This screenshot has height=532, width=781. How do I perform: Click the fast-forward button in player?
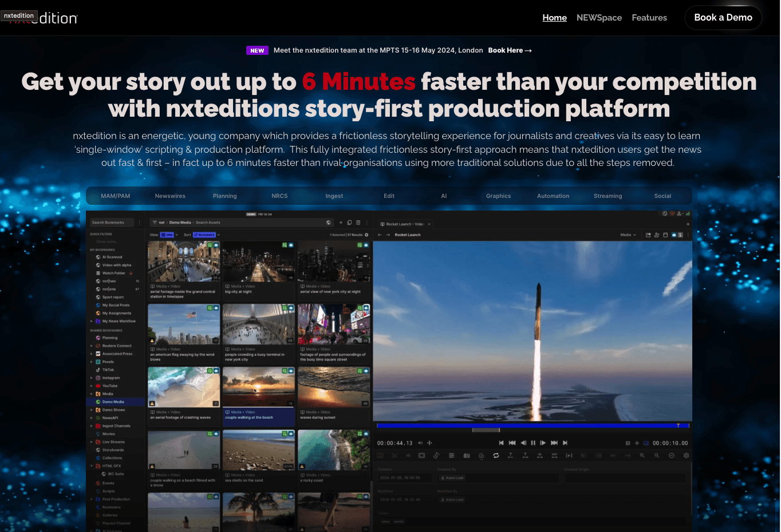coord(554,443)
